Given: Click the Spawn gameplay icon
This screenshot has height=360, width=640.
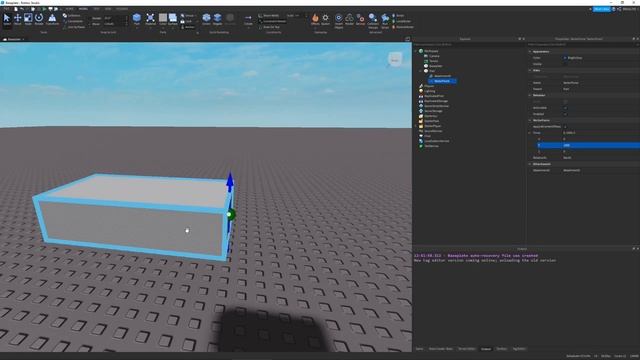Looking at the screenshot, I should (x=325, y=19).
